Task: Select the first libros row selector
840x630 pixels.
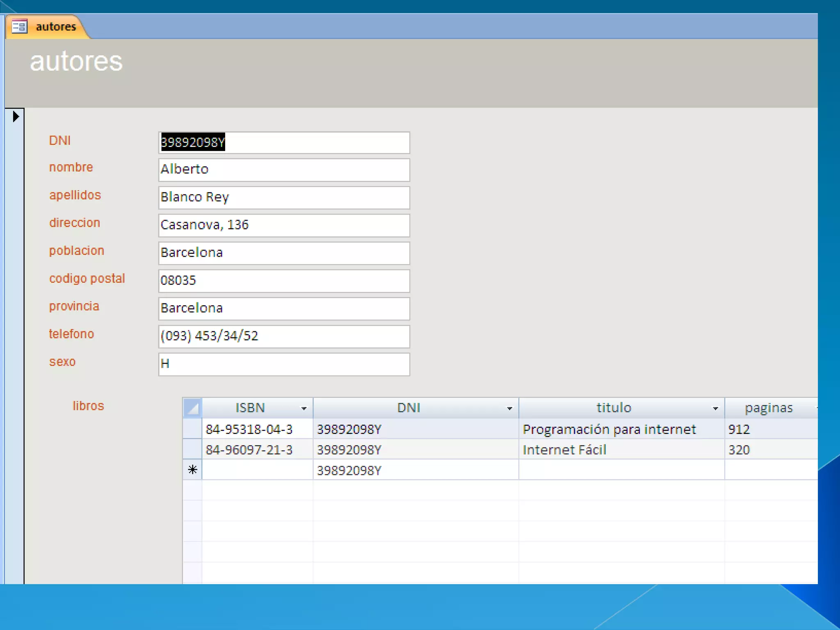Action: (x=192, y=429)
